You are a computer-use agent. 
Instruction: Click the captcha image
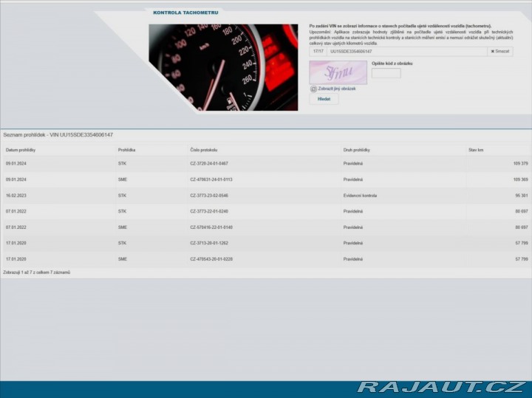point(338,72)
